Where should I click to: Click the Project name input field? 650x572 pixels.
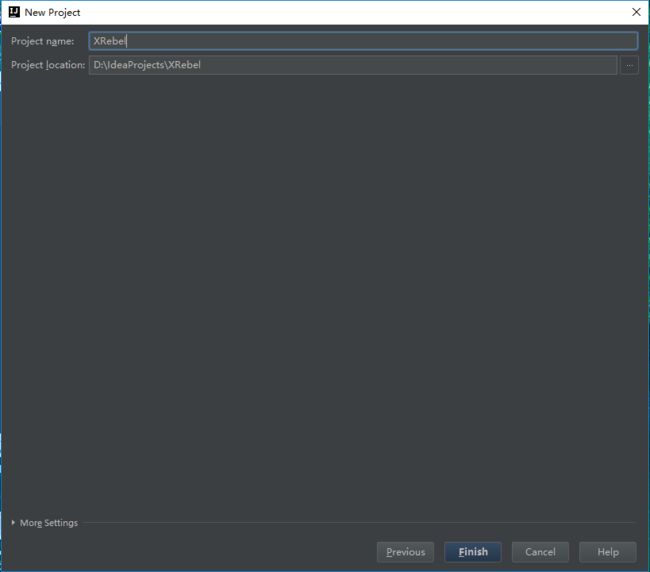pyautogui.click(x=363, y=41)
